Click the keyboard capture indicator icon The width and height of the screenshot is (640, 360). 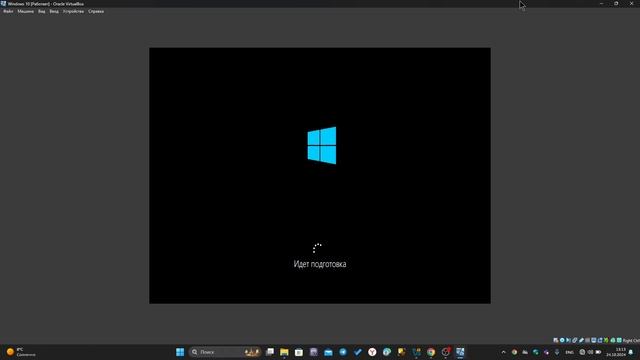click(x=619, y=340)
